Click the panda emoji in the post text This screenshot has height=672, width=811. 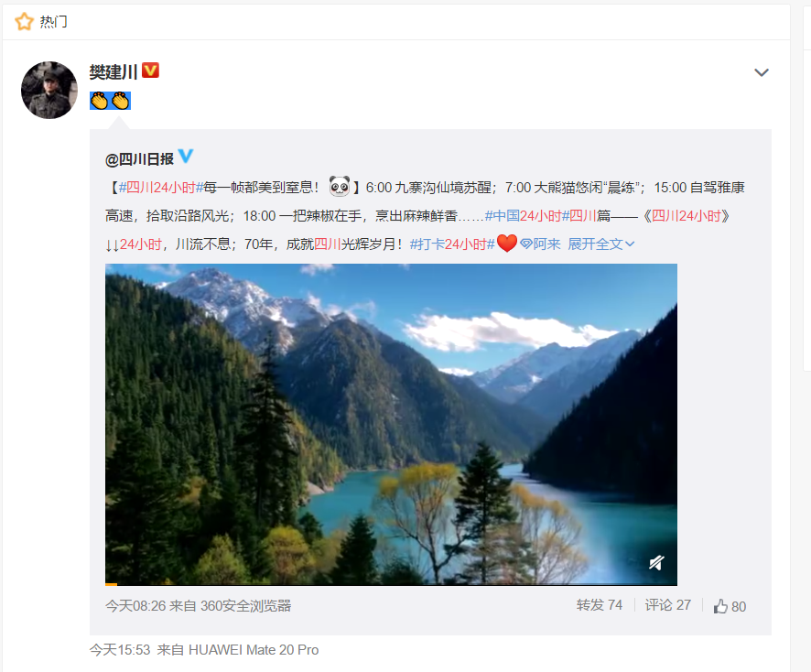(x=340, y=187)
